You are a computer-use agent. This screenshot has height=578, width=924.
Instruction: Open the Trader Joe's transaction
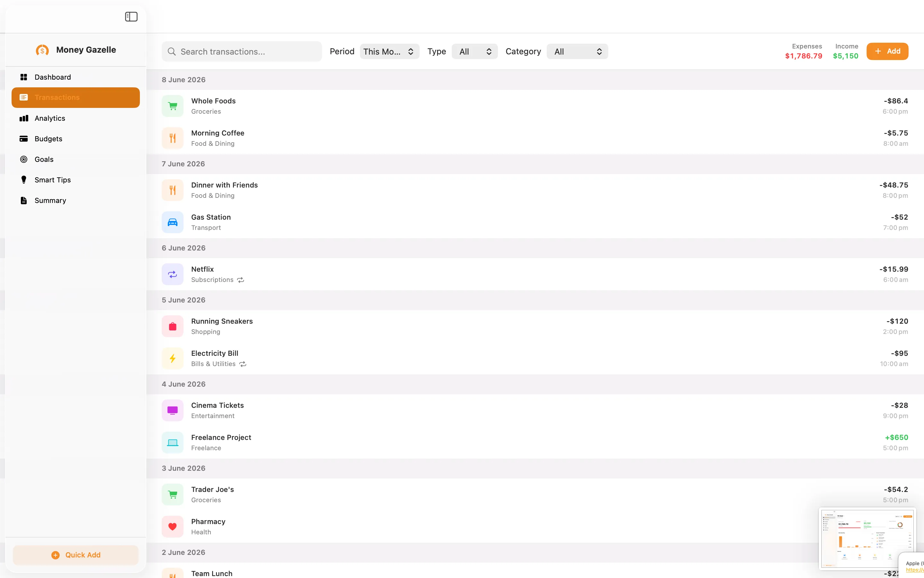(x=535, y=494)
